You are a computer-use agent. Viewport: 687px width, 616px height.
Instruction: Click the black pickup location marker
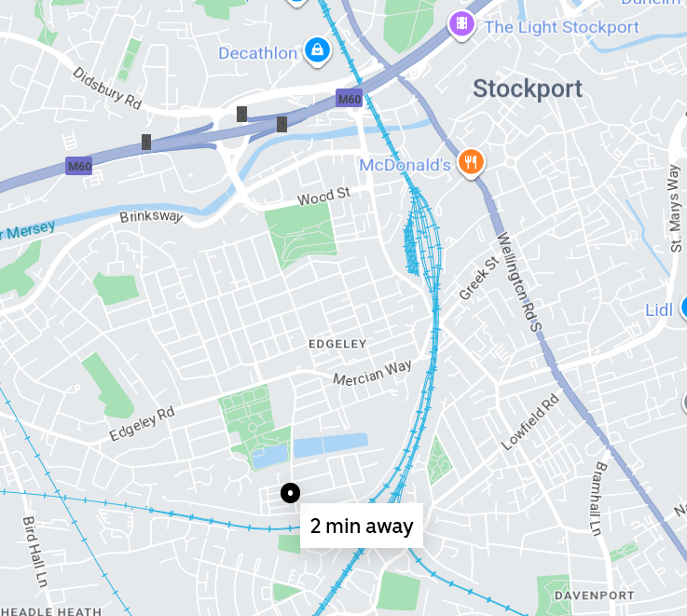tap(290, 493)
